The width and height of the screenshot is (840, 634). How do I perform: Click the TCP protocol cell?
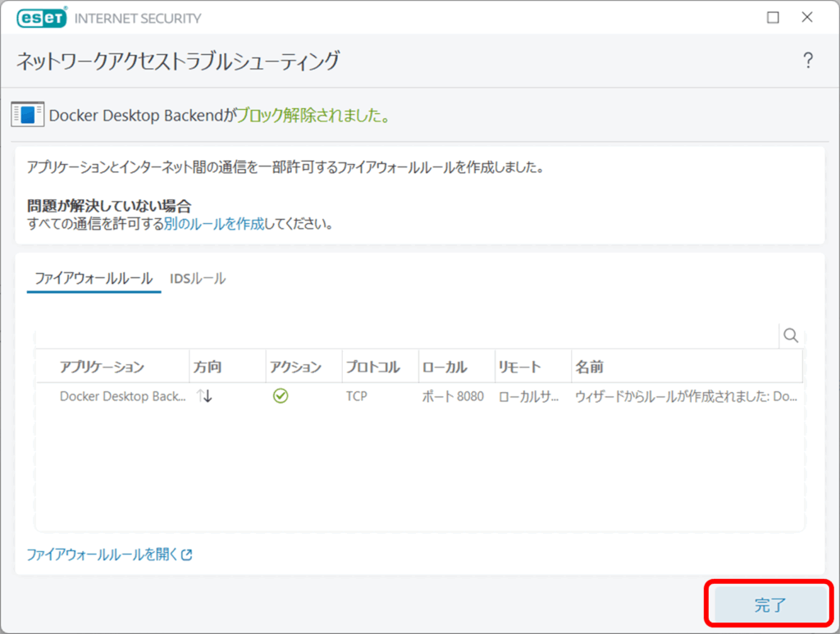tap(356, 396)
